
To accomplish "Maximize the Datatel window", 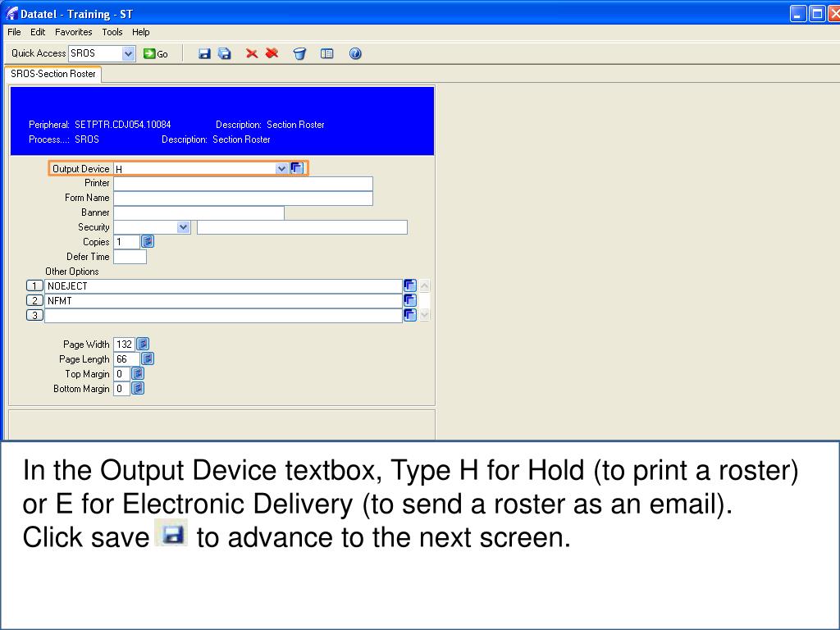I will pyautogui.click(x=816, y=14).
